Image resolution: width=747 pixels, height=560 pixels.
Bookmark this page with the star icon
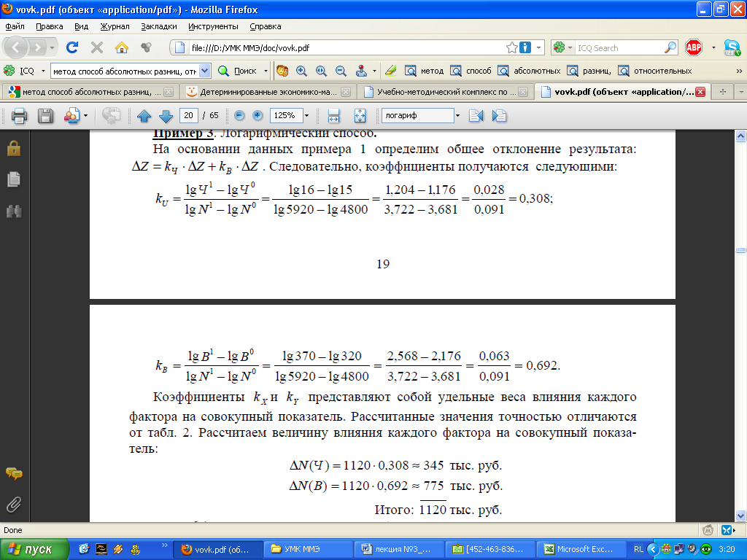click(512, 47)
